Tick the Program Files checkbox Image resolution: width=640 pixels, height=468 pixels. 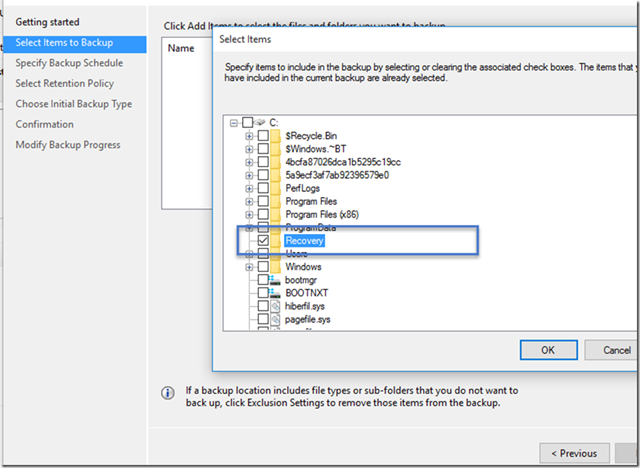point(262,201)
